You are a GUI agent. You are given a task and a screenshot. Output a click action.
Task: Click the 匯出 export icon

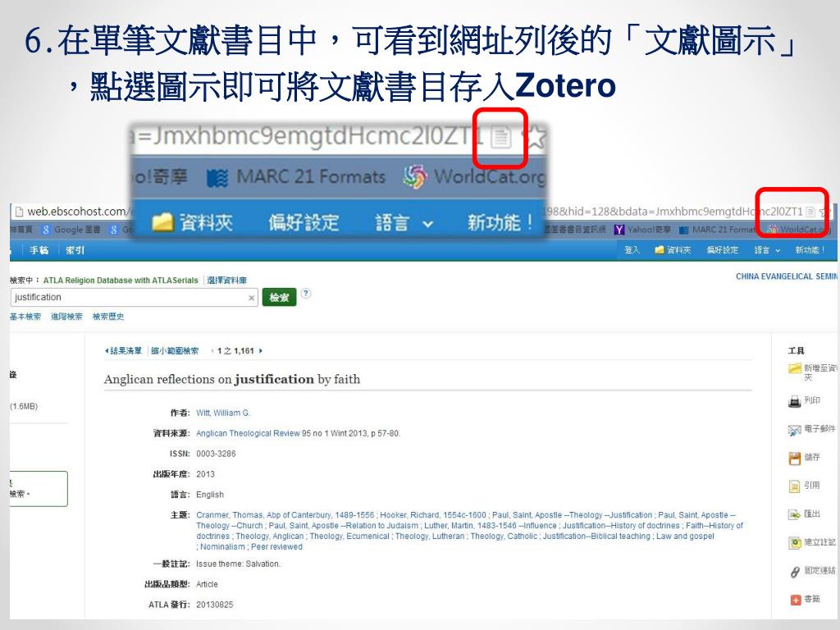pyautogui.click(x=794, y=514)
